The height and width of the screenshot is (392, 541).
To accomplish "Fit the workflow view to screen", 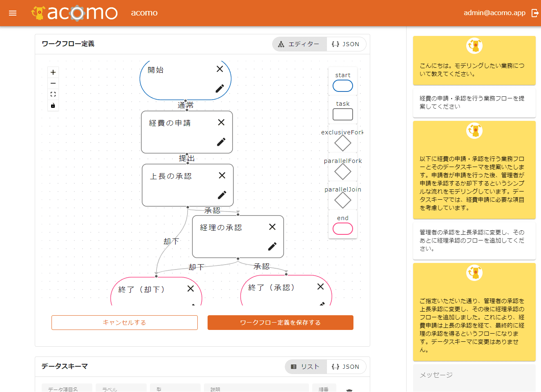I will point(53,94).
